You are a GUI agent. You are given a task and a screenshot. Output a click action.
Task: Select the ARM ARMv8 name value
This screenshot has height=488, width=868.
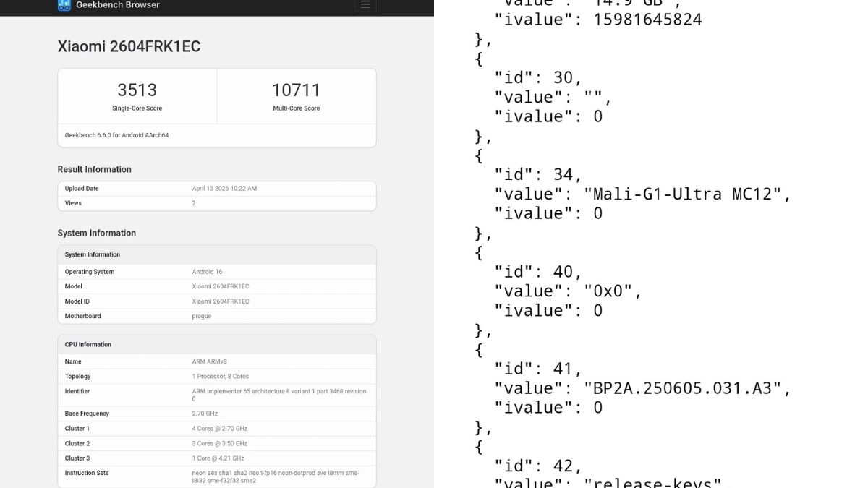click(209, 361)
